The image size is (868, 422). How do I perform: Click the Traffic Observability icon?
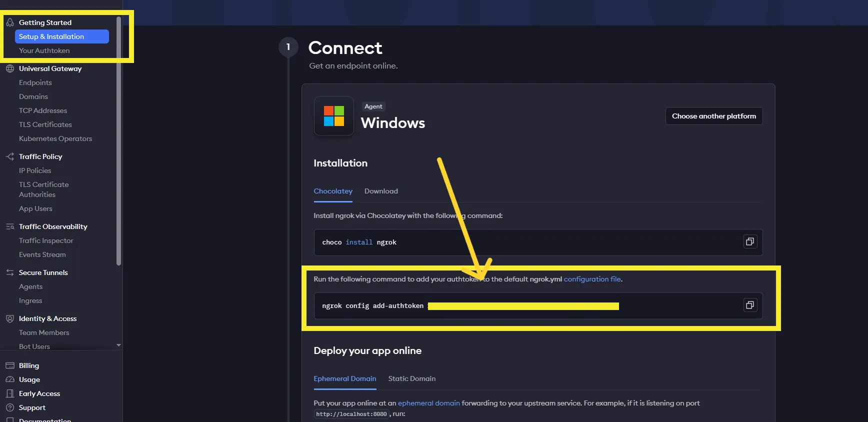(10, 226)
